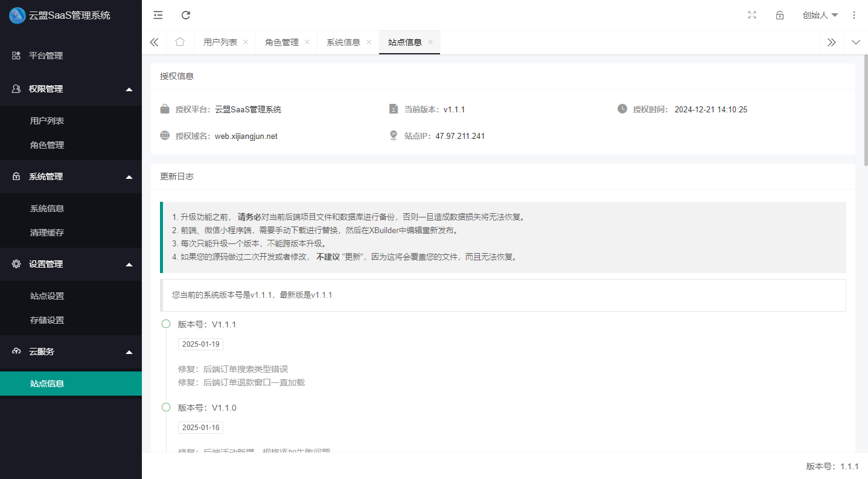Switch to the 系统信息 tab

pos(344,42)
